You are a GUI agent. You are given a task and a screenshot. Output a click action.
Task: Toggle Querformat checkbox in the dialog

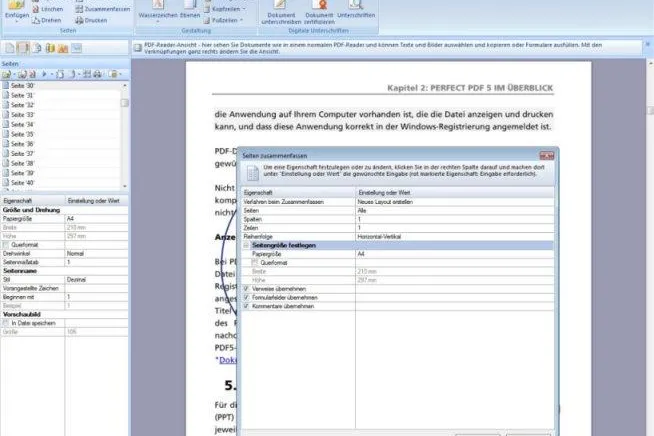point(255,263)
